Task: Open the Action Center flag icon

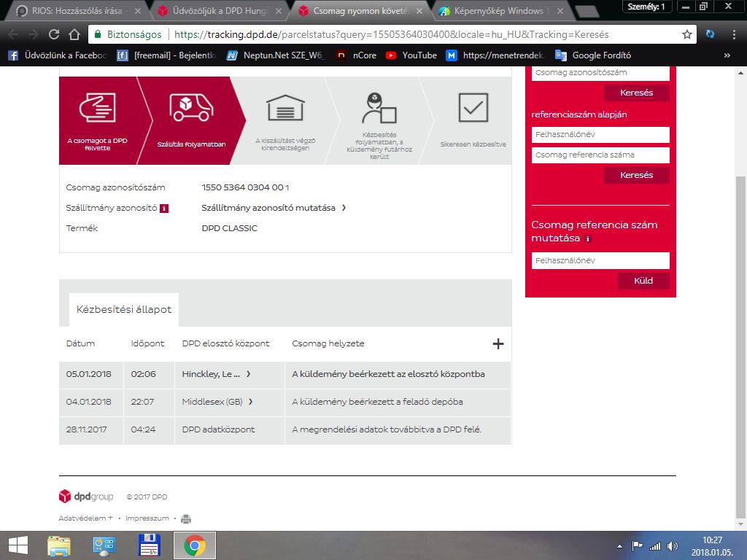Action: point(637,546)
